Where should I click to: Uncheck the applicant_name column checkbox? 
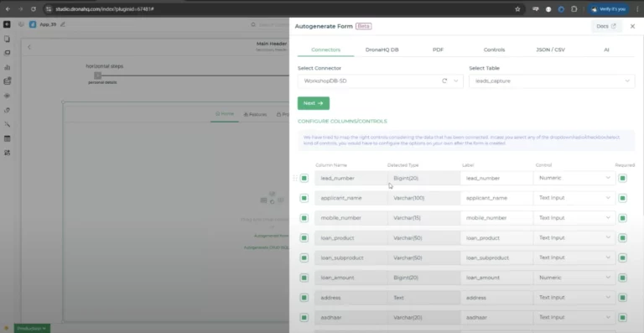point(304,198)
